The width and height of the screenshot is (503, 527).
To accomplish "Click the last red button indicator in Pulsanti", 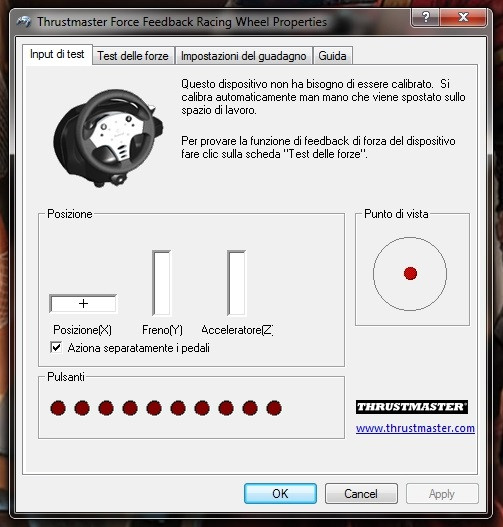I will coord(274,408).
